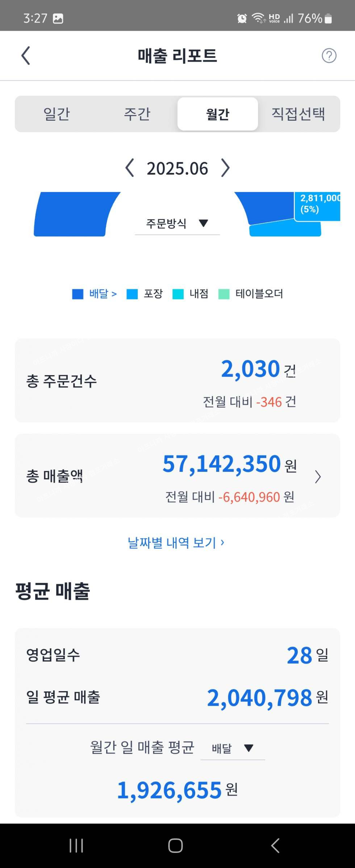Tap the 포장 legend color swatch
The width and height of the screenshot is (355, 868).
pyautogui.click(x=132, y=294)
